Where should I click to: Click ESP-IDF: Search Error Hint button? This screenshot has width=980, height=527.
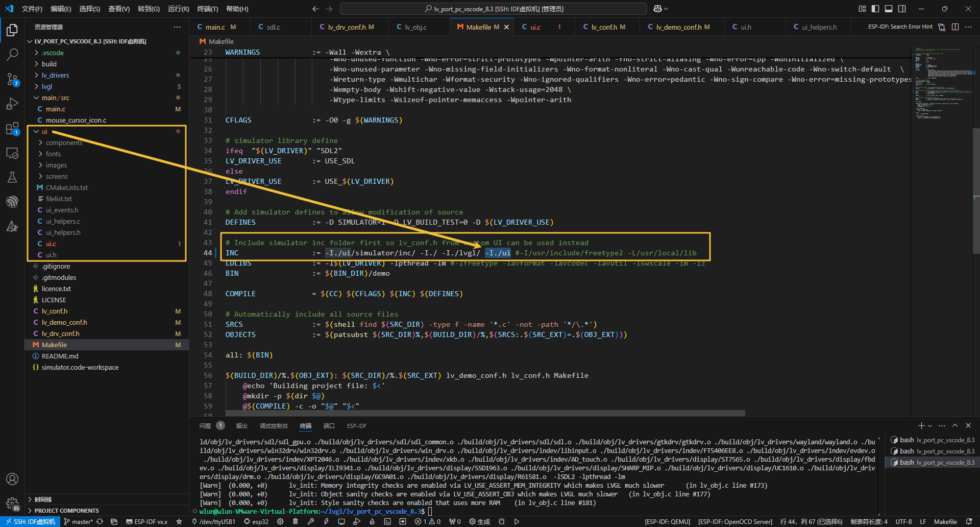pyautogui.click(x=900, y=27)
